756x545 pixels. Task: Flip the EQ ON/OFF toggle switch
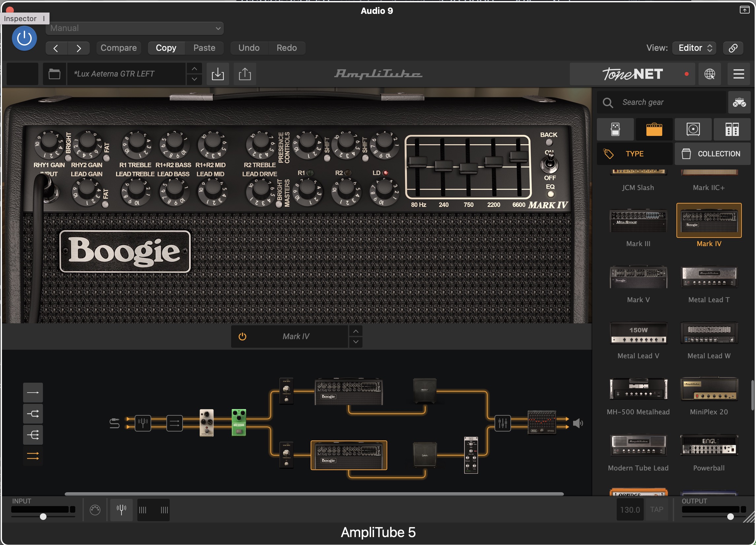550,163
